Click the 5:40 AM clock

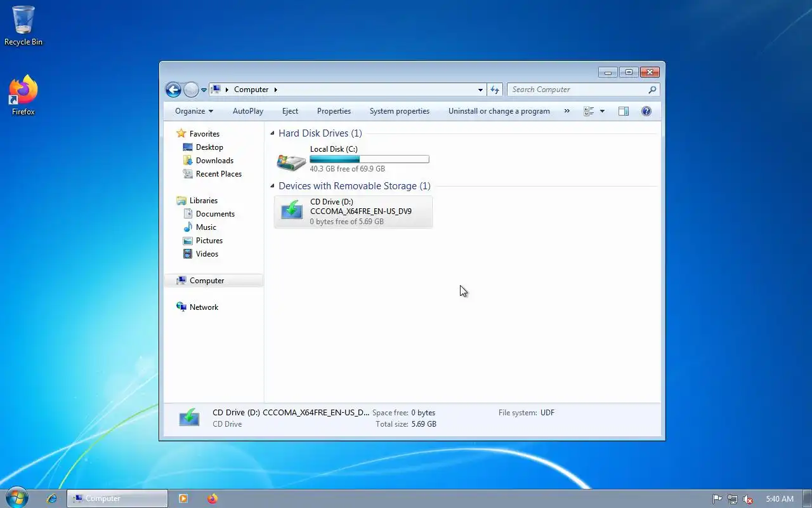[x=780, y=499]
